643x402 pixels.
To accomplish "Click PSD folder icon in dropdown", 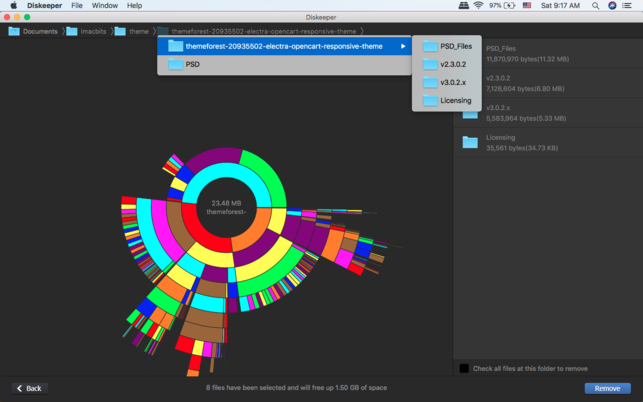I will [x=176, y=64].
